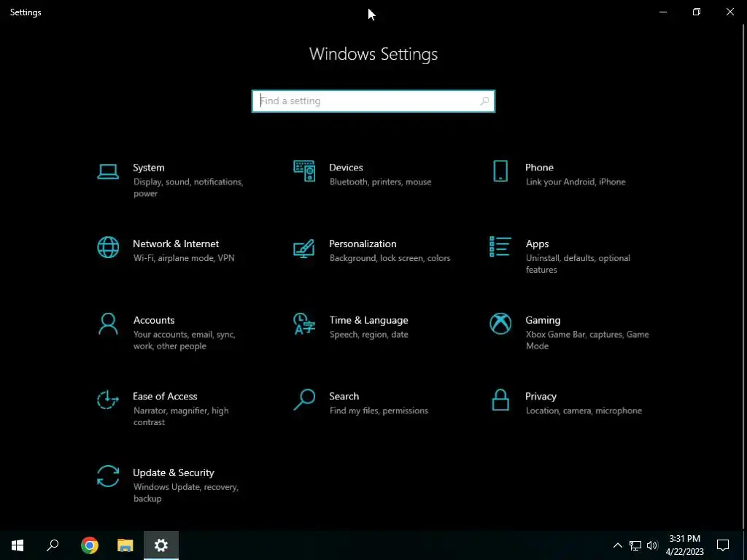Viewport: 747px width, 560px height.
Task: Open the Apps list icon
Action: coord(500,246)
